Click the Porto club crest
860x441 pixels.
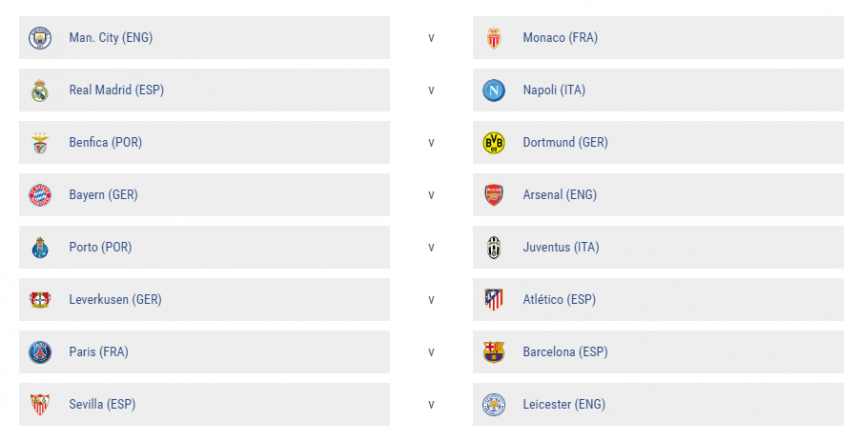click(x=40, y=247)
